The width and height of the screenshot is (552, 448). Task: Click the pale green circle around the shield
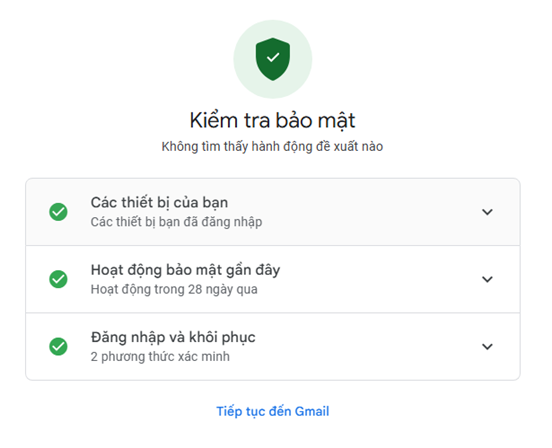[273, 59]
